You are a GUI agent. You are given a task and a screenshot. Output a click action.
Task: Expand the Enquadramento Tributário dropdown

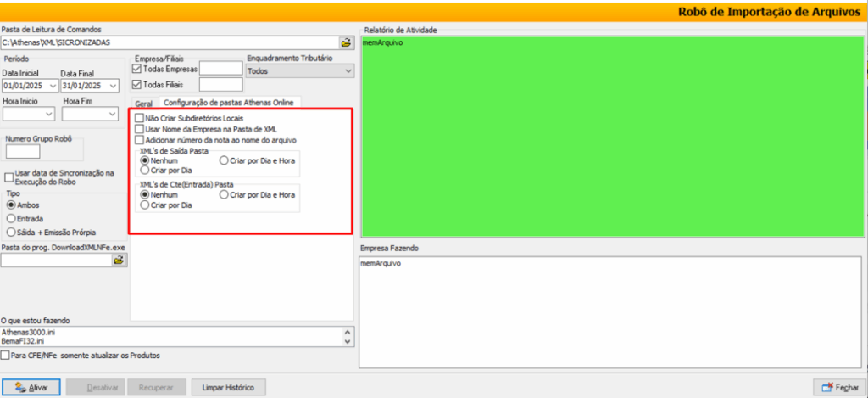coord(348,72)
